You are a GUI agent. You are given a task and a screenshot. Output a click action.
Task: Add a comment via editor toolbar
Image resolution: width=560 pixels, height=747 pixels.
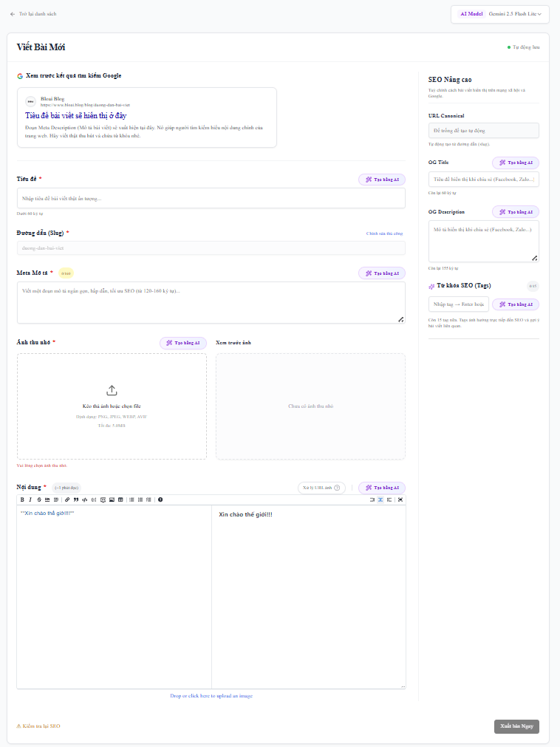103,499
